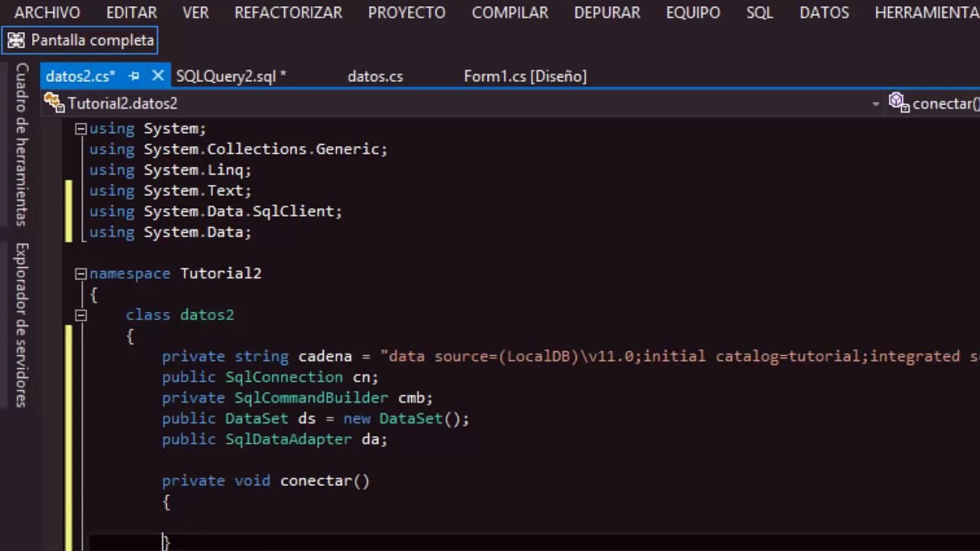Open the EQUIPO menu
Image resolution: width=980 pixels, height=551 pixels.
(693, 12)
